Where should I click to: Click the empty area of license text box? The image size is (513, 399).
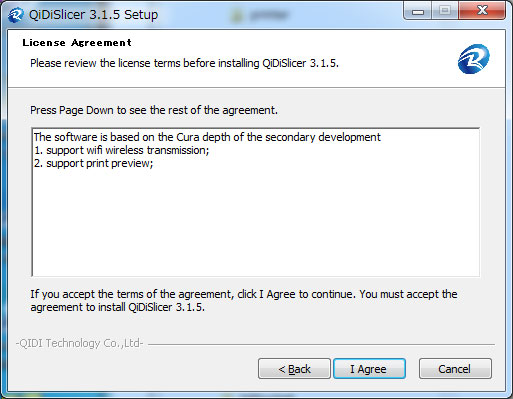pos(256,223)
